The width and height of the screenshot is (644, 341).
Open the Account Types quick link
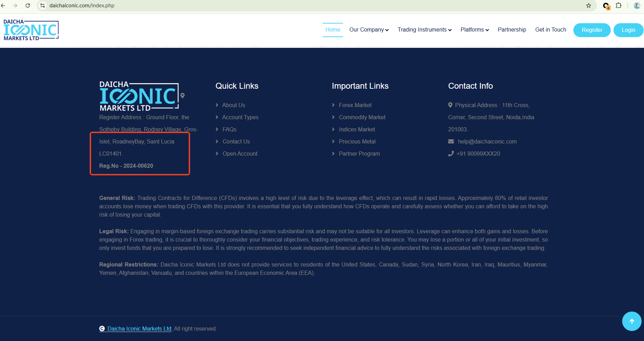[240, 117]
